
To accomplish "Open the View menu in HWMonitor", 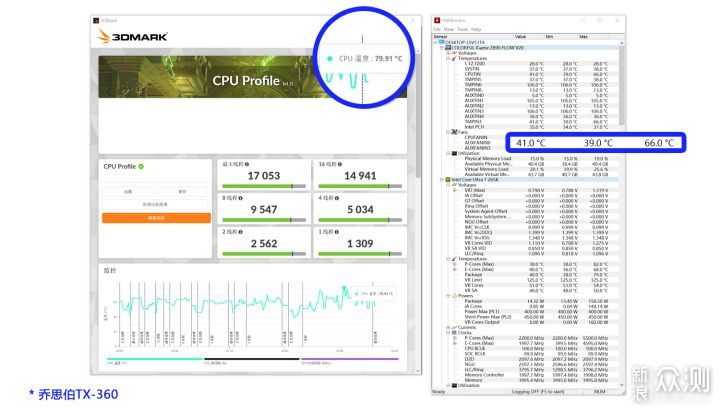I will pyautogui.click(x=449, y=29).
